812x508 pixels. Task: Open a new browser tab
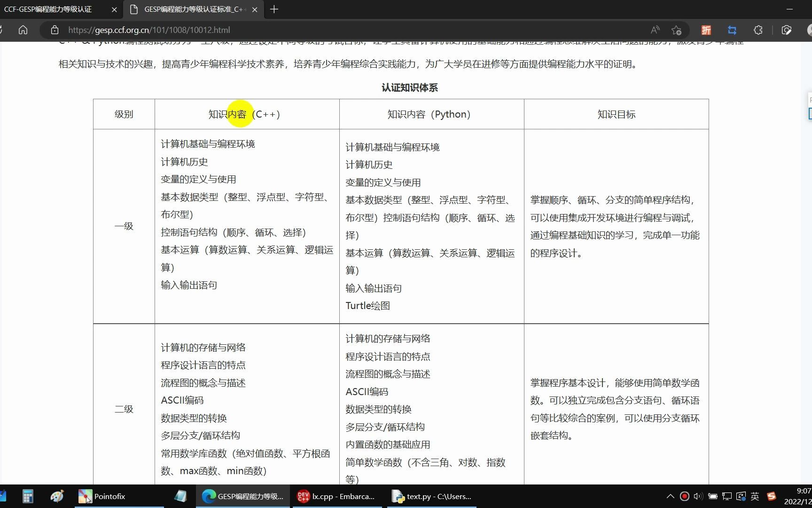pos(274,9)
